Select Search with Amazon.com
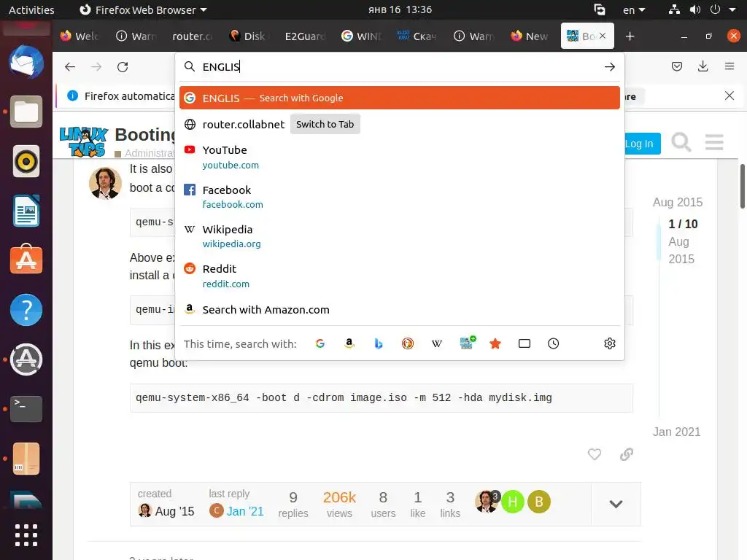Image resolution: width=747 pixels, height=560 pixels. point(399,310)
